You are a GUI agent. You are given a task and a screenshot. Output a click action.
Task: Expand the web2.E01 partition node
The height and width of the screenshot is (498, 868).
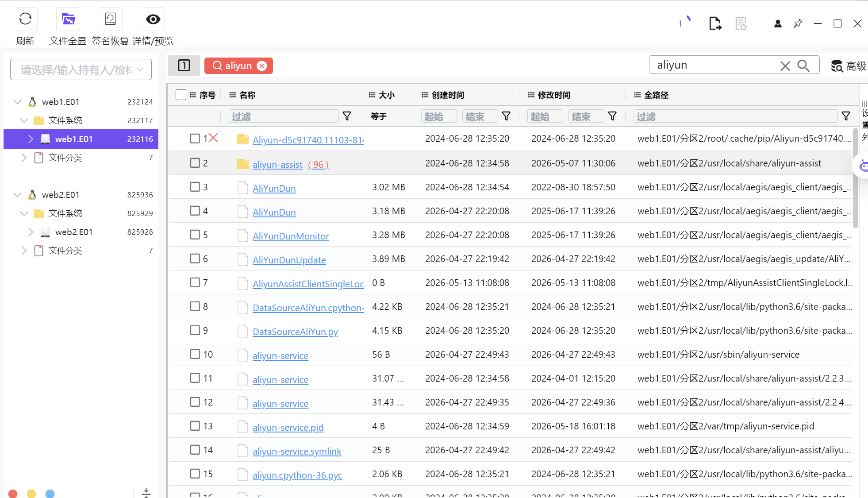(x=31, y=232)
